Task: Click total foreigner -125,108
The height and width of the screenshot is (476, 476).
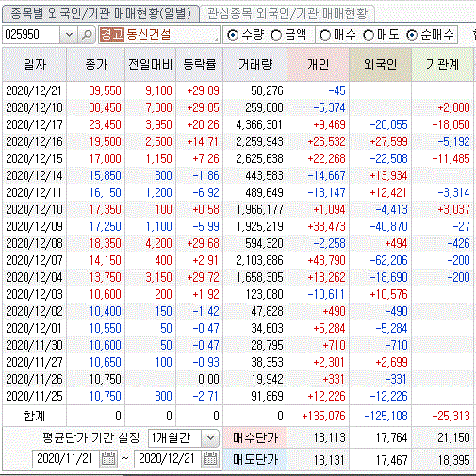Action: click(386, 417)
